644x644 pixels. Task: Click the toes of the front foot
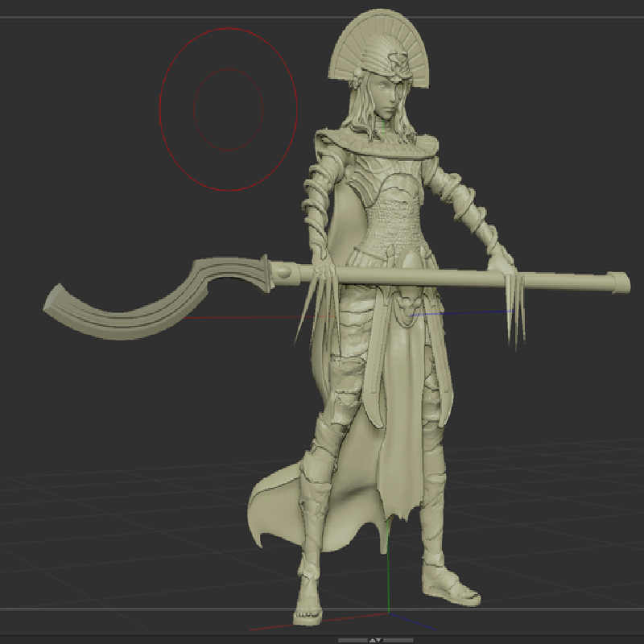[x=308, y=615]
